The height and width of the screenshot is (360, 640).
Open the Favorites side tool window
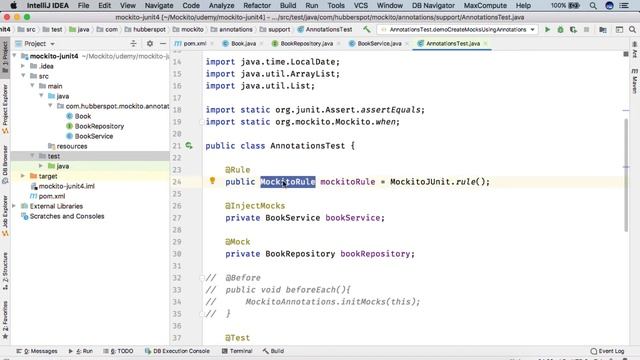pyautogui.click(x=5, y=320)
